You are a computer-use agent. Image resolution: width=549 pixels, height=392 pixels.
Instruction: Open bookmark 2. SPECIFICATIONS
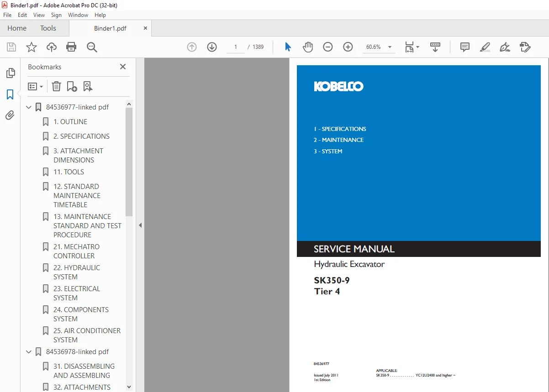81,136
